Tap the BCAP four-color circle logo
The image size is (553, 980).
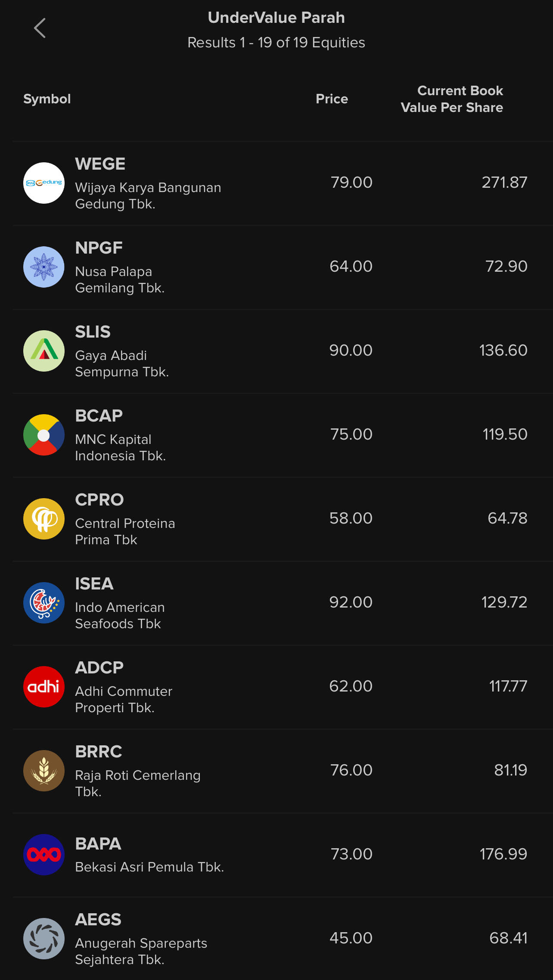coord(44,435)
